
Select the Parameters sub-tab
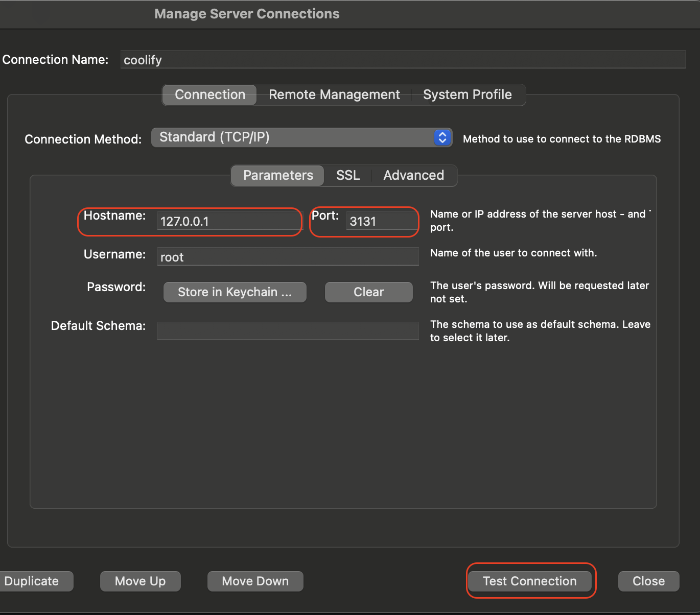tap(278, 176)
